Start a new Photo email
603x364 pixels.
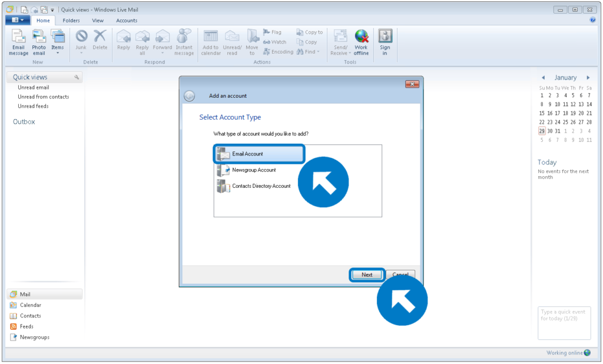point(38,42)
